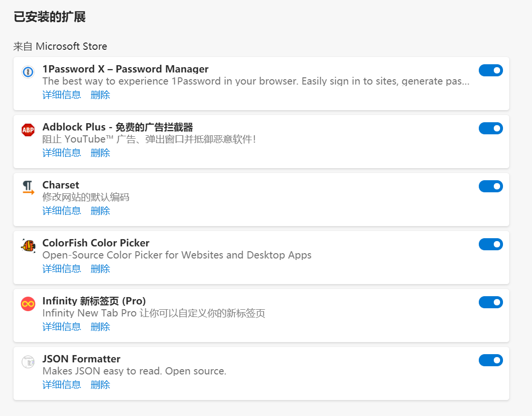Disable ColorFish Color Picker switch

[490, 244]
